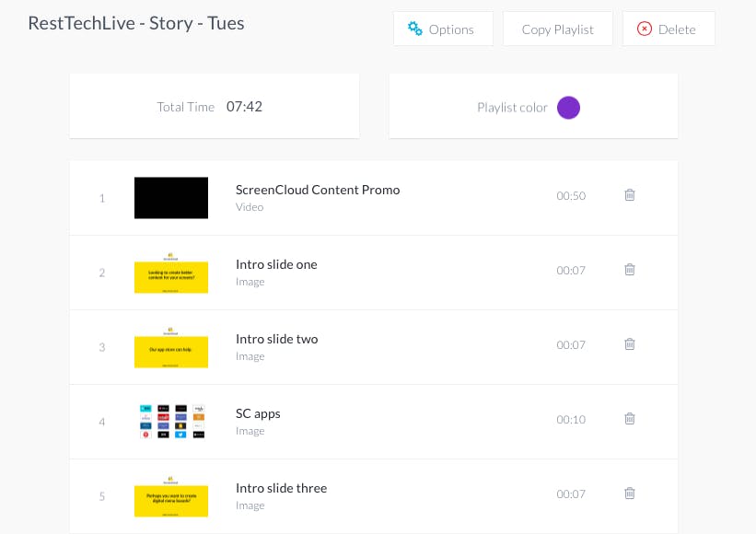Trash the Intro slide three item
The height and width of the screenshot is (534, 756).
(x=630, y=493)
